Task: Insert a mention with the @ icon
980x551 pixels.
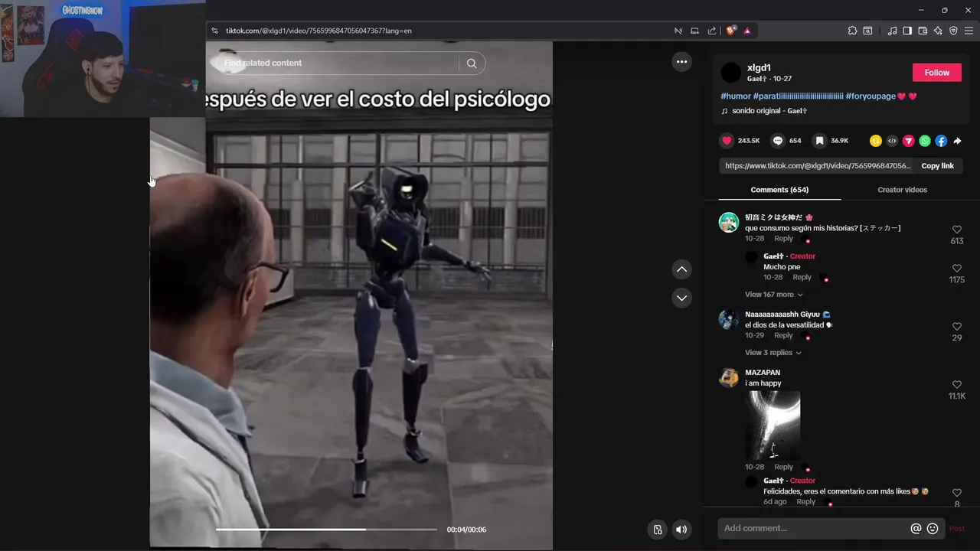Action: pyautogui.click(x=916, y=528)
